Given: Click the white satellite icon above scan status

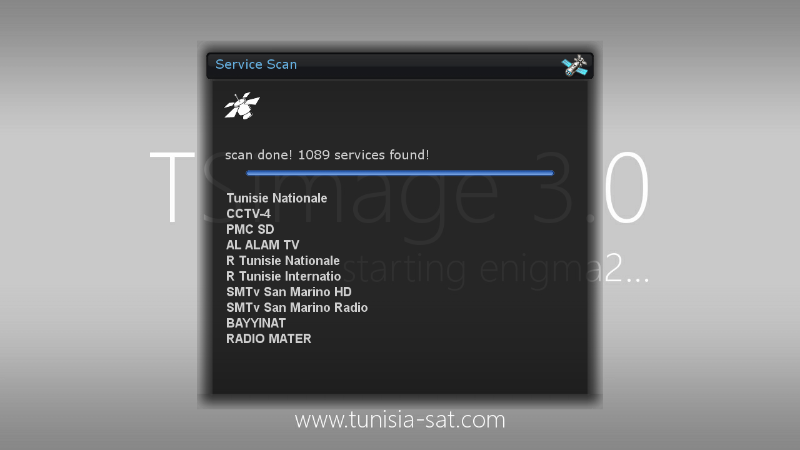Looking at the screenshot, I should pos(241,106).
